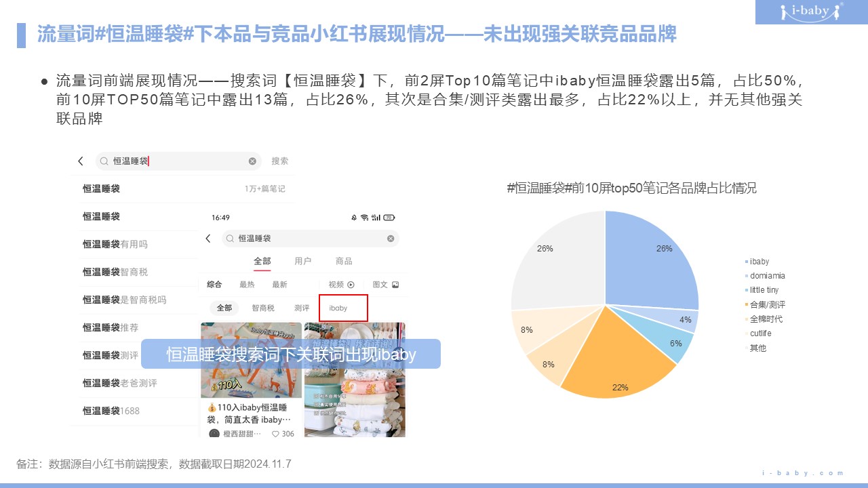Clear the results screen search field X icon
Screen dimensions: 868x488
click(391, 239)
